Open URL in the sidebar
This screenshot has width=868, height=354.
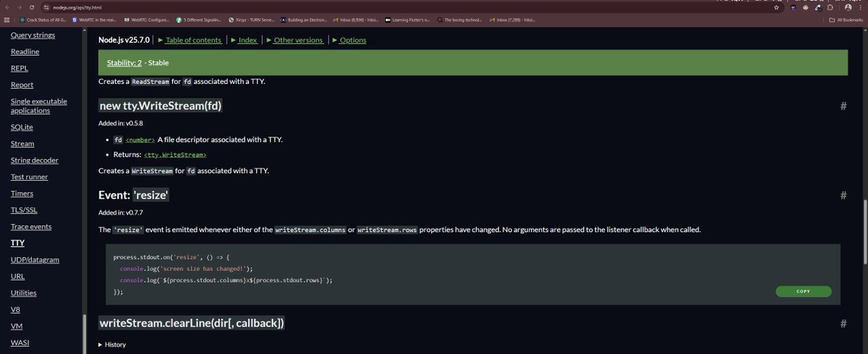18,277
